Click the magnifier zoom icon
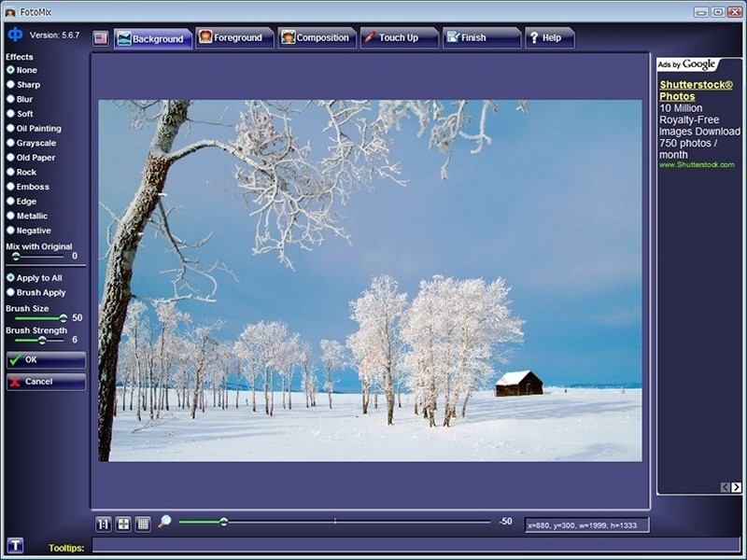The width and height of the screenshot is (747, 560). (x=164, y=522)
